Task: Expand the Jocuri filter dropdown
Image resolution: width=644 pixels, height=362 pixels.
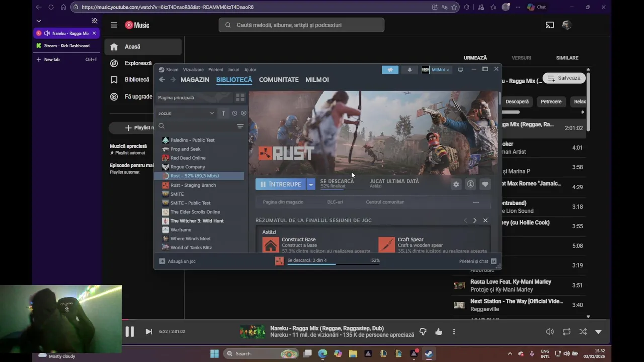Action: click(186, 113)
